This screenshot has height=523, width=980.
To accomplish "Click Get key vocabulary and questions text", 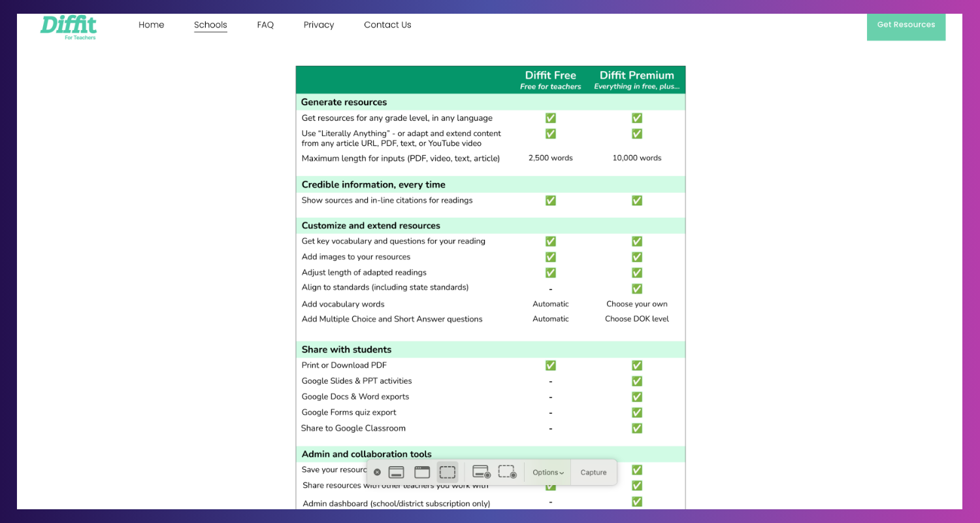I will (x=393, y=241).
